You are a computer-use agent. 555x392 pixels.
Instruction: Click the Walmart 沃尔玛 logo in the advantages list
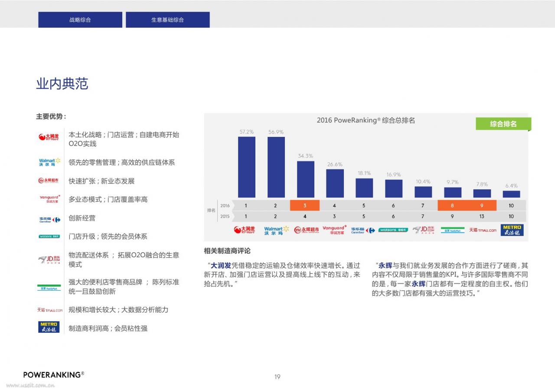tap(49, 162)
